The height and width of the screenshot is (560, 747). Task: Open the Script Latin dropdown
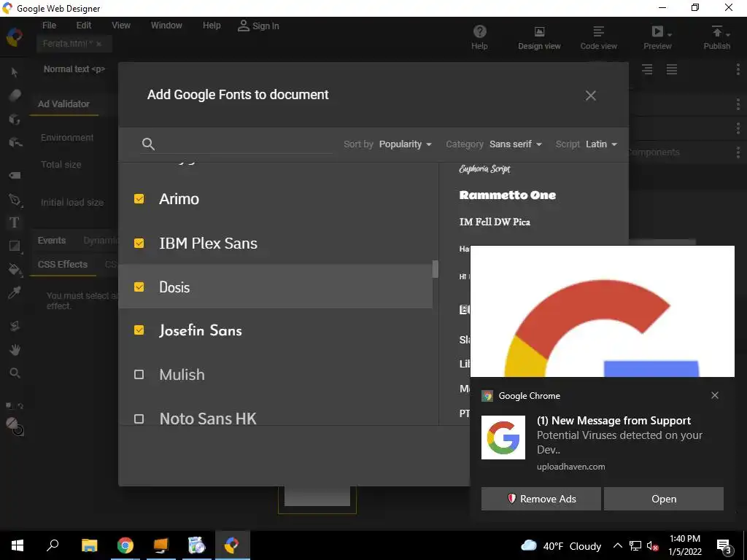(601, 144)
